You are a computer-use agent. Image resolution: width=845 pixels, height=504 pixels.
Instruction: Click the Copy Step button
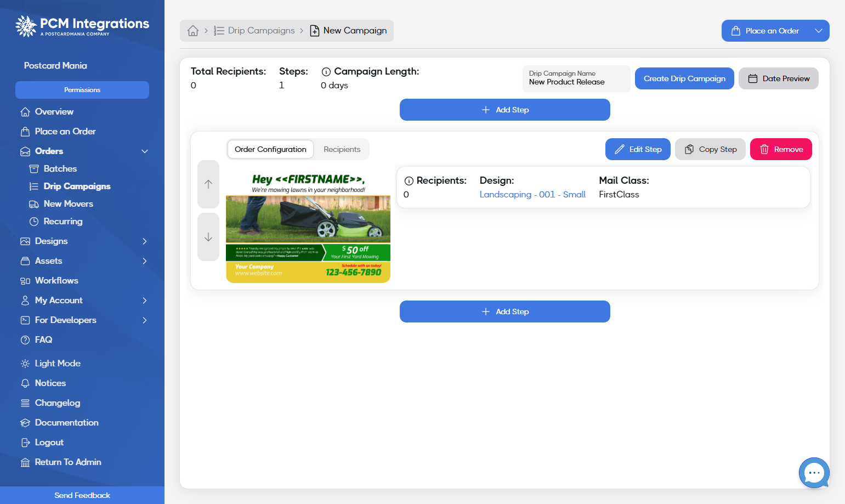coord(710,149)
